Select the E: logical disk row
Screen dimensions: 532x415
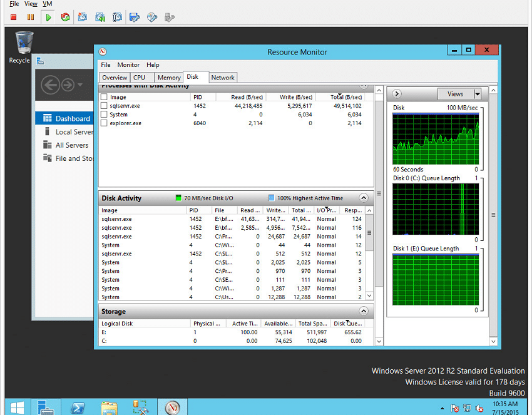click(x=232, y=332)
